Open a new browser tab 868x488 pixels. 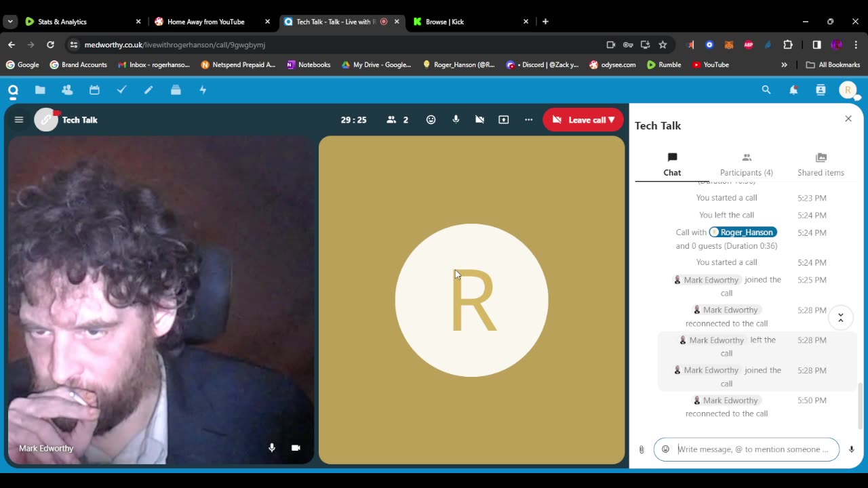[x=545, y=22]
